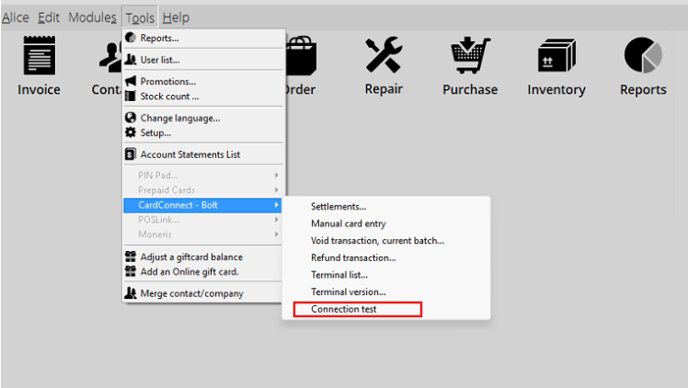
Task: Choose Add an Online gift card.
Action: (189, 272)
